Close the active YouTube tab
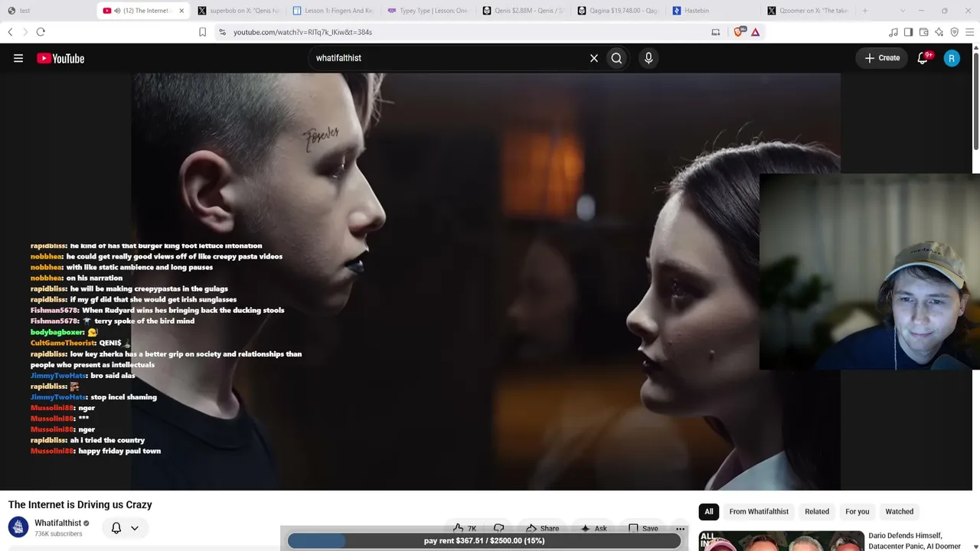980x551 pixels. click(x=181, y=11)
